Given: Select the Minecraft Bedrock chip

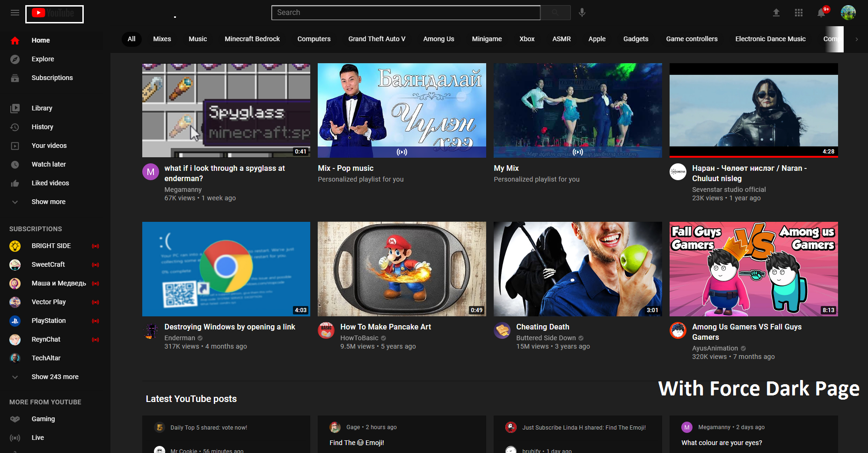Looking at the screenshot, I should click(252, 39).
